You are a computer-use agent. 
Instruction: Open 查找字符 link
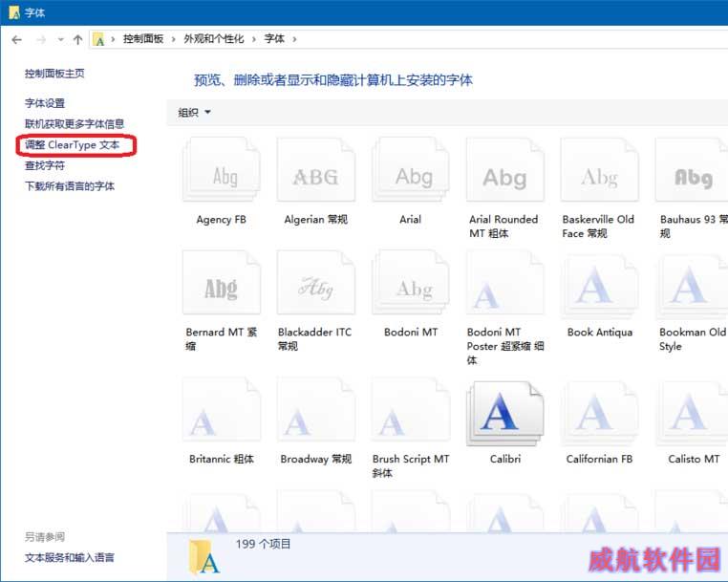point(45,165)
